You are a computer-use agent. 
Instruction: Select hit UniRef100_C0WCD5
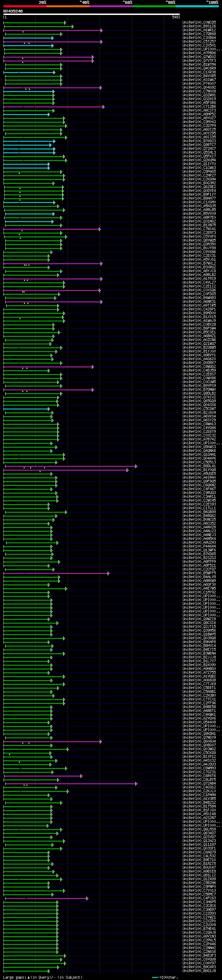tap(199, 23)
